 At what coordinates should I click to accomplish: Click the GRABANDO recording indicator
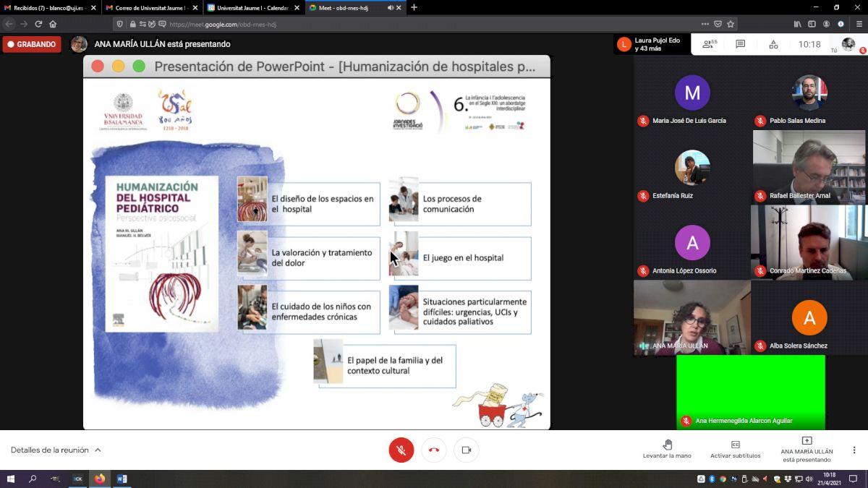pyautogui.click(x=31, y=44)
